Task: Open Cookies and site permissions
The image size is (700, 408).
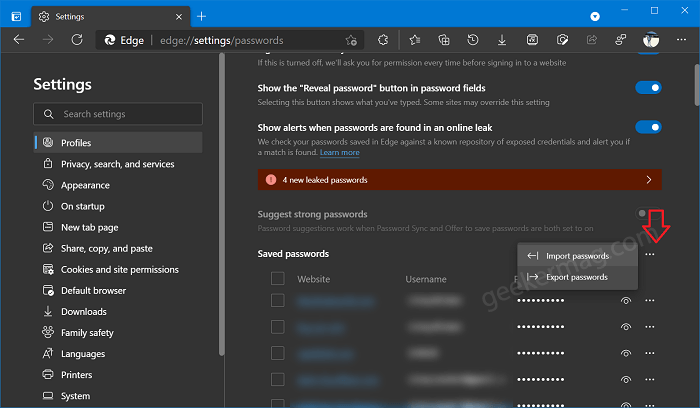Action: (118, 269)
